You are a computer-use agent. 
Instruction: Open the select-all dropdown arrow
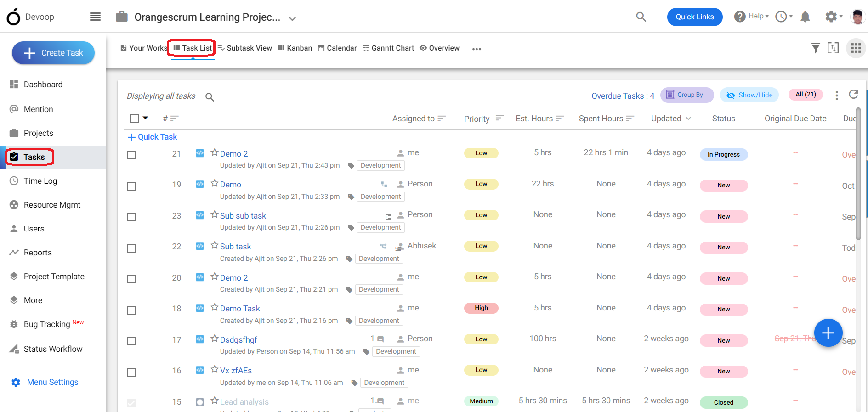[x=146, y=118]
